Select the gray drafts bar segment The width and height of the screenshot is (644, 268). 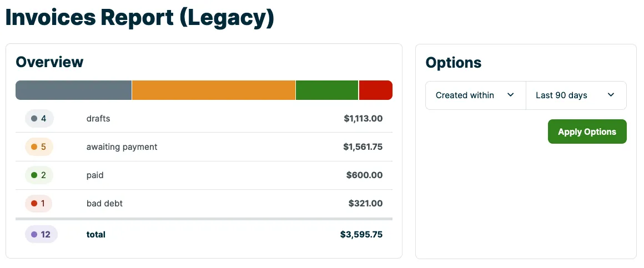click(x=73, y=90)
